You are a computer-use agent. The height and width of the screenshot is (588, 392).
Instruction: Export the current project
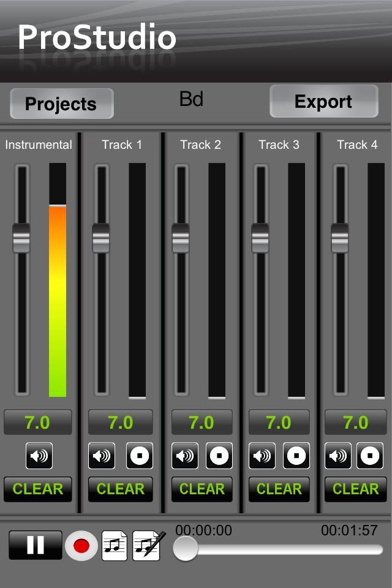click(x=324, y=101)
